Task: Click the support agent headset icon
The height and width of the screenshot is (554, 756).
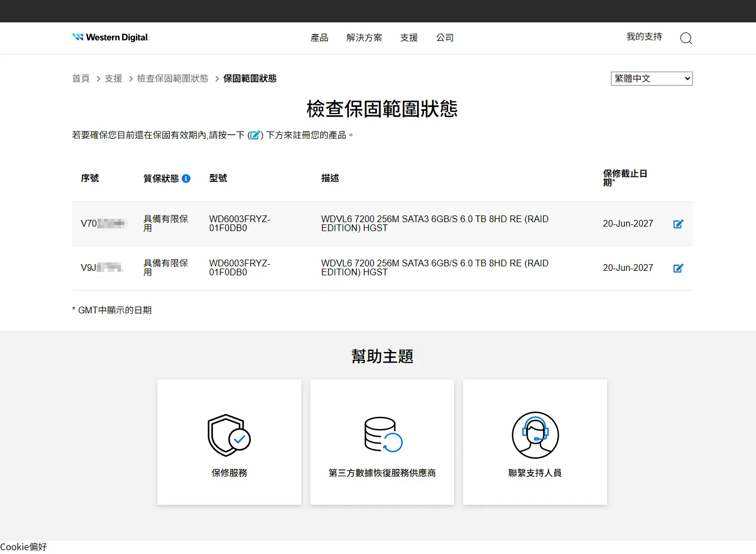Action: coord(535,435)
